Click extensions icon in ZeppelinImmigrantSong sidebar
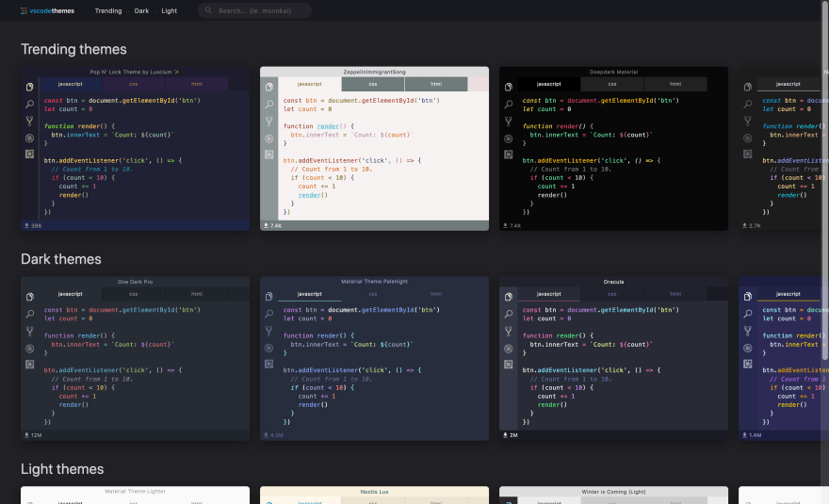 coord(269,154)
